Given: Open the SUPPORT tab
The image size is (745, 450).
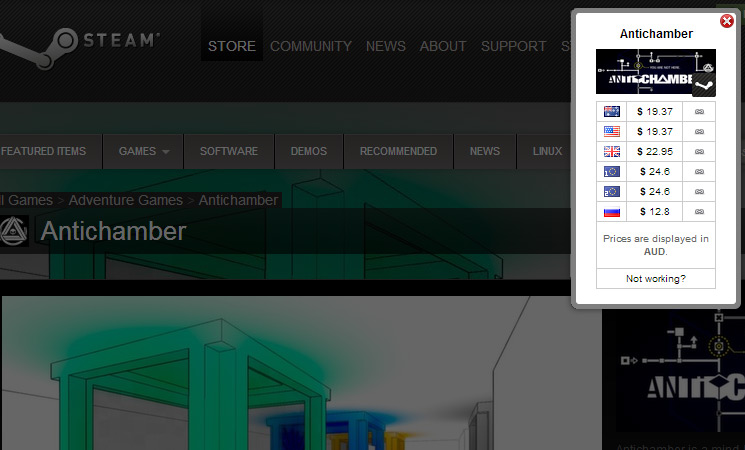Looking at the screenshot, I should click(x=514, y=46).
